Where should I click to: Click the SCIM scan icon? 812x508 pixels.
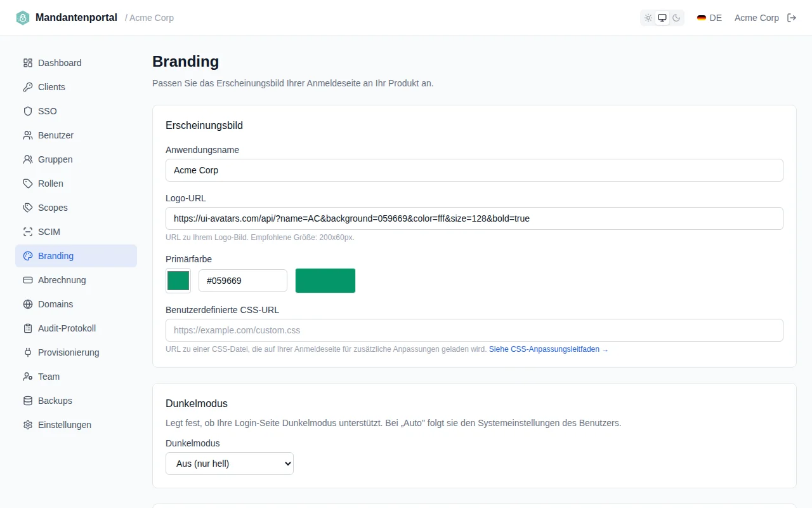coord(28,232)
